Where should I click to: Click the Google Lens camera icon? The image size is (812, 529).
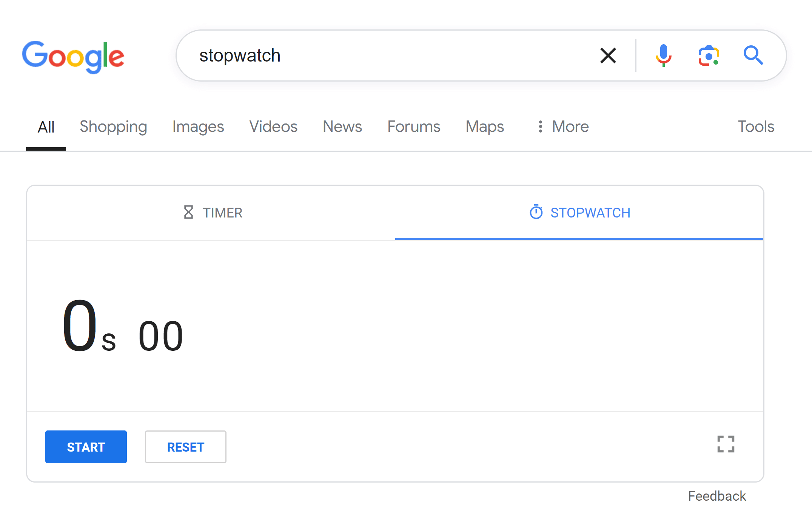coord(709,56)
